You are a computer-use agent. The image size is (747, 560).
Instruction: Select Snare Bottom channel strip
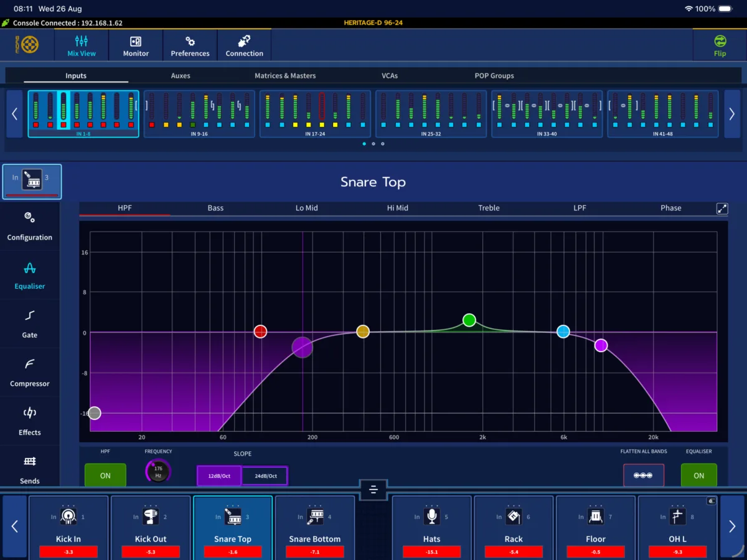click(315, 527)
